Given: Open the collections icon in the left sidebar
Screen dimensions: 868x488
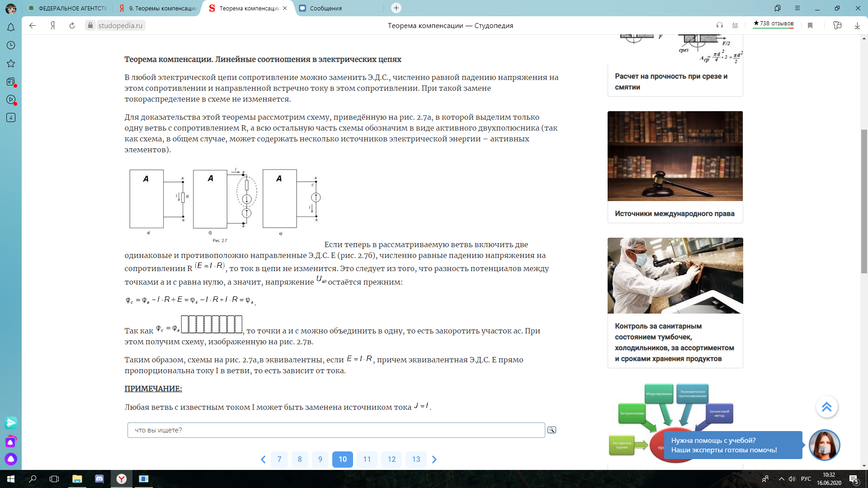Looking at the screenshot, I should click(x=11, y=81).
